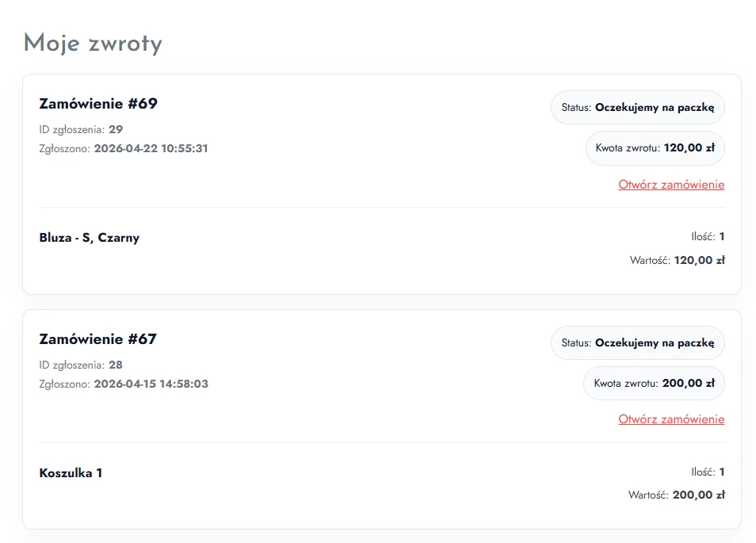Click the date 2026-04-22 10:55:31
Viewport: 756px width, 543px height.
(151, 148)
